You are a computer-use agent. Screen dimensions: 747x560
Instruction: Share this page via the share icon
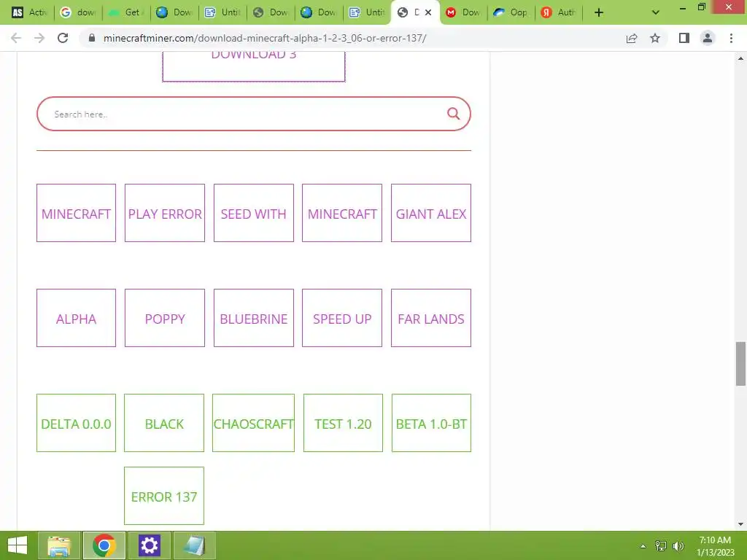tap(632, 38)
